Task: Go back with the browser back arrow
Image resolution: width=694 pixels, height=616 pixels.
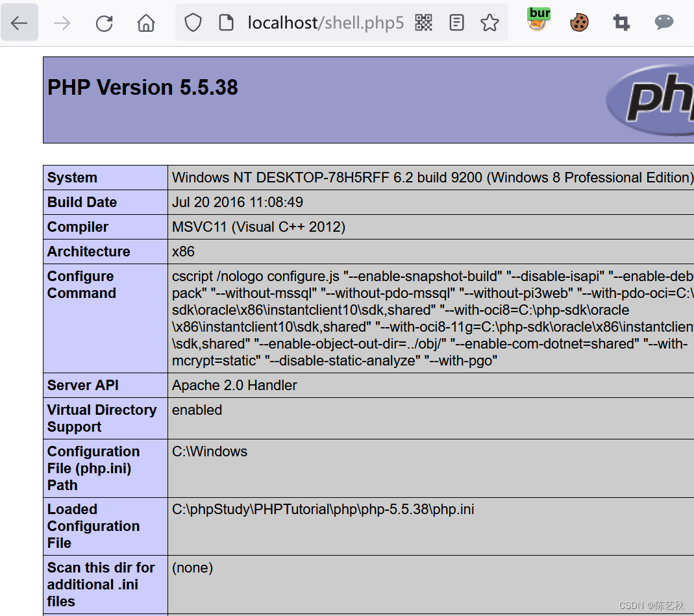Action: (x=19, y=23)
